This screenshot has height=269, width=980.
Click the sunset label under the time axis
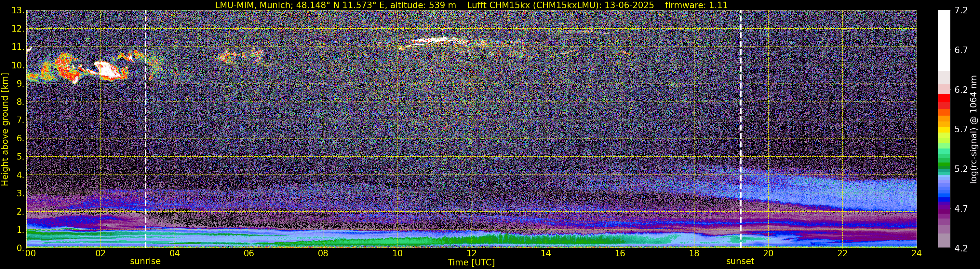tap(740, 262)
